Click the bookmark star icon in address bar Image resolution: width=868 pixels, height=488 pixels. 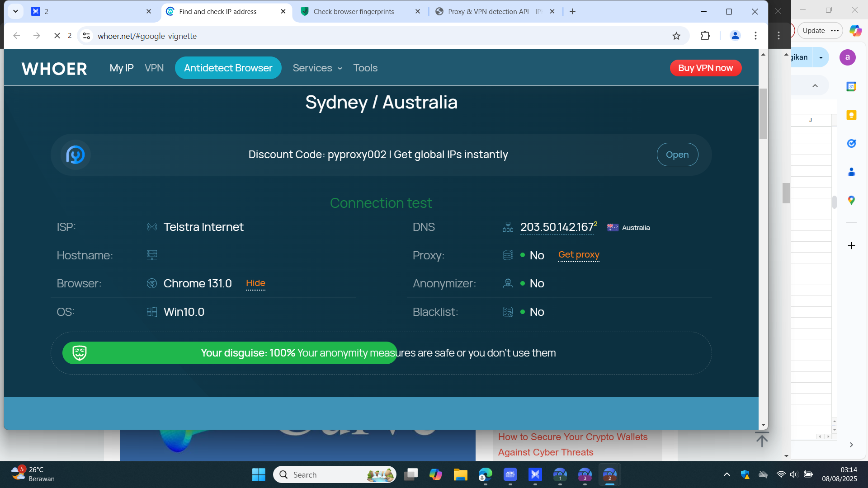click(676, 36)
